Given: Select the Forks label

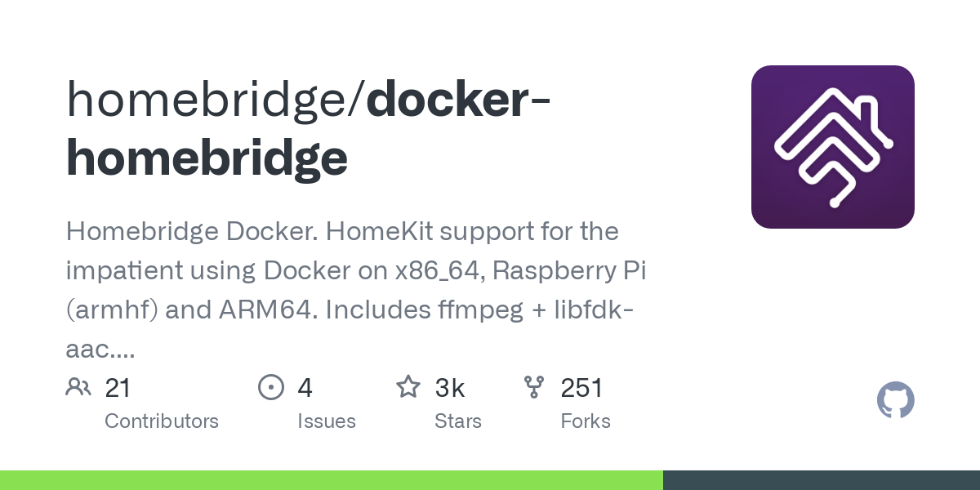Looking at the screenshot, I should click(x=586, y=421).
